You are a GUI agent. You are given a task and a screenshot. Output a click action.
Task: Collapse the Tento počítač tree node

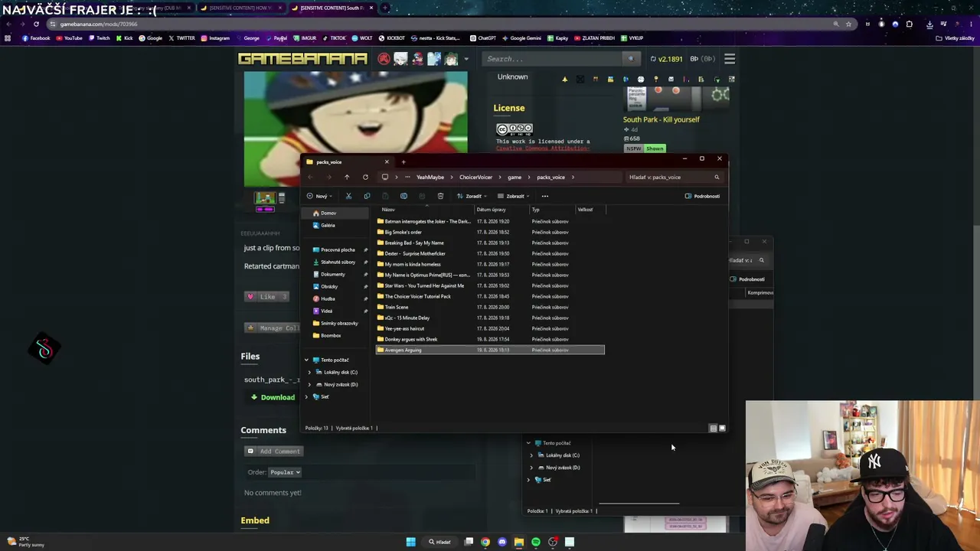pyautogui.click(x=306, y=360)
